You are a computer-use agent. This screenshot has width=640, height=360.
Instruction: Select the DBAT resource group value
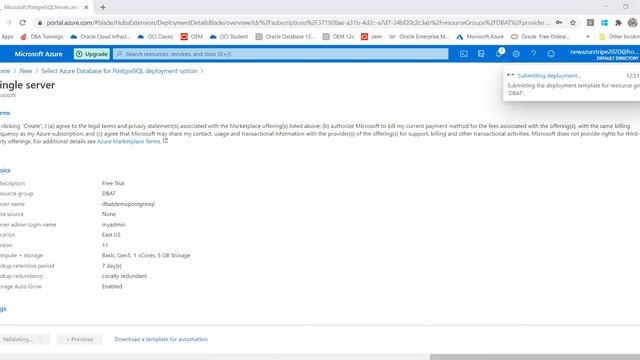tap(109, 193)
